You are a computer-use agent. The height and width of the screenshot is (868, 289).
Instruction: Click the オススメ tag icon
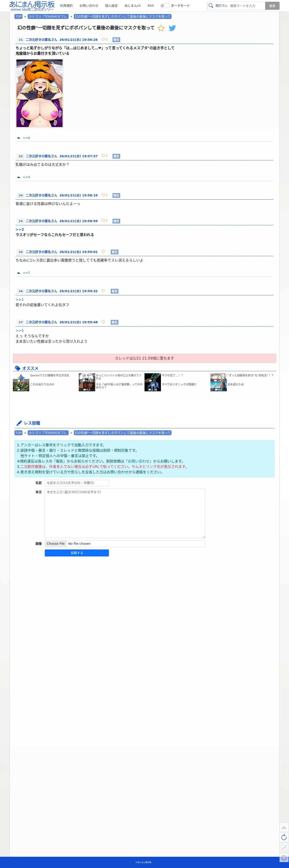coord(18,368)
